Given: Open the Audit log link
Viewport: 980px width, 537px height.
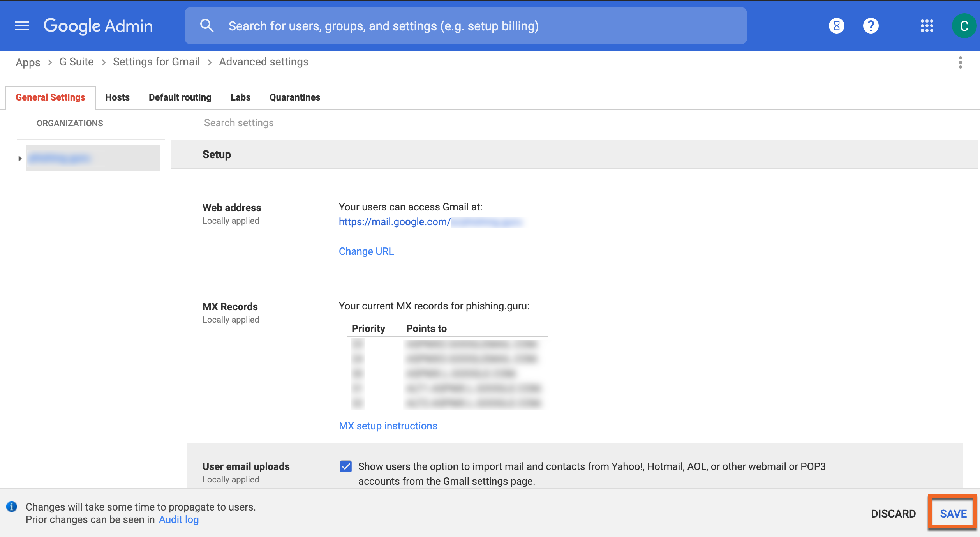Looking at the screenshot, I should [179, 519].
